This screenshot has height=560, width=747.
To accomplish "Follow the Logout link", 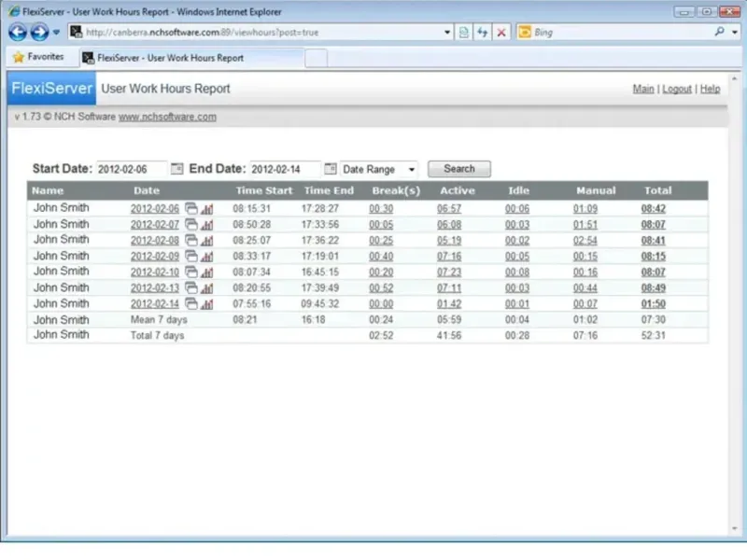I will point(677,89).
